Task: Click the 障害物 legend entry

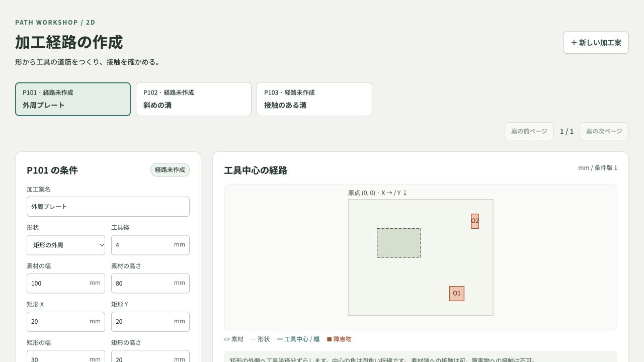Action: [x=339, y=339]
